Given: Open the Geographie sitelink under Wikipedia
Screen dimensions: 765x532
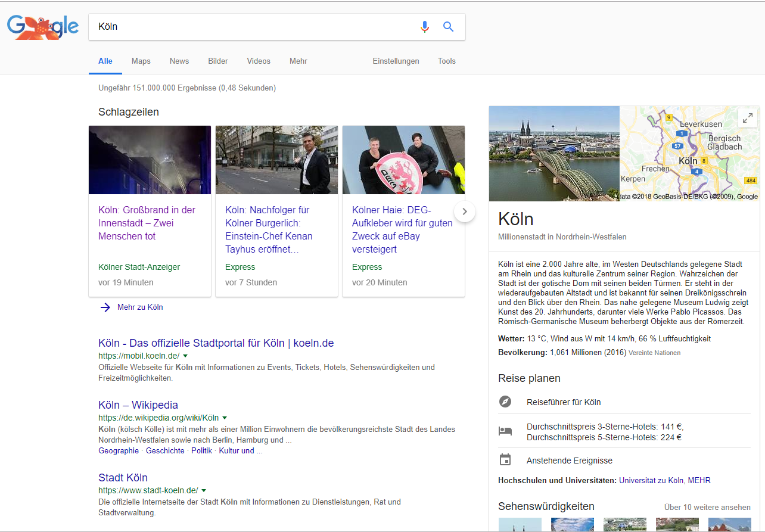Looking at the screenshot, I should coord(119,451).
